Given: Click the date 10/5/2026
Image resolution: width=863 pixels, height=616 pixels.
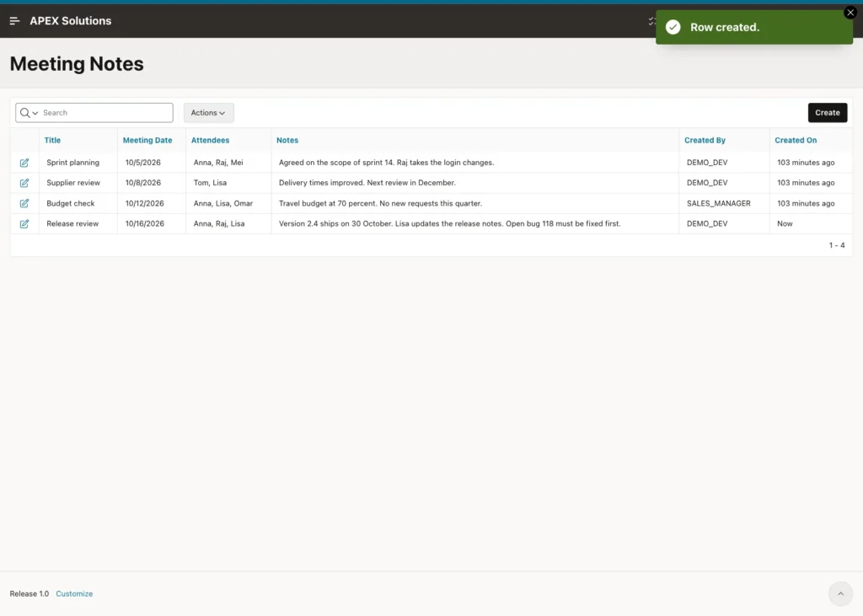Looking at the screenshot, I should click(x=143, y=163).
